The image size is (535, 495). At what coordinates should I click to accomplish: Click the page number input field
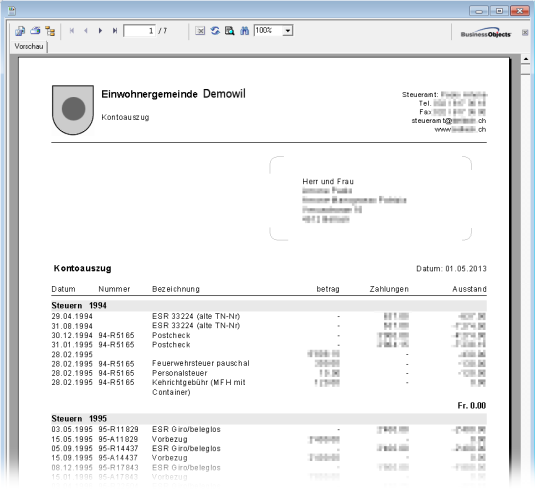(139, 31)
